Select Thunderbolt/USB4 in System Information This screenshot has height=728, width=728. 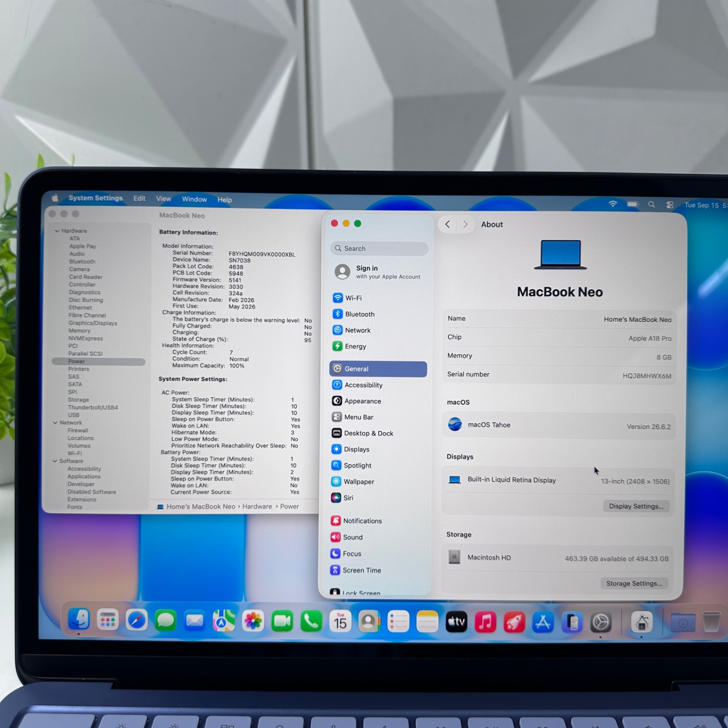(93, 407)
